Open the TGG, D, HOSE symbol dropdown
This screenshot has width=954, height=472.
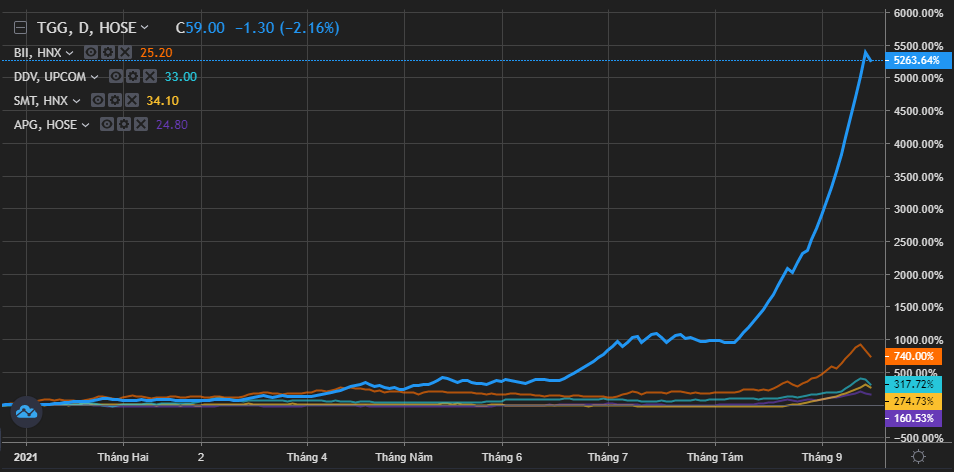(x=144, y=27)
